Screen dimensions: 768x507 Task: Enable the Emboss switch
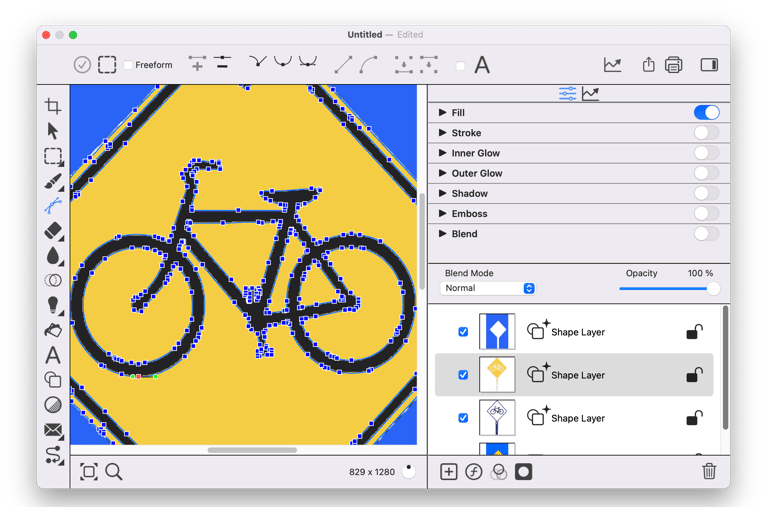pyautogui.click(x=706, y=214)
